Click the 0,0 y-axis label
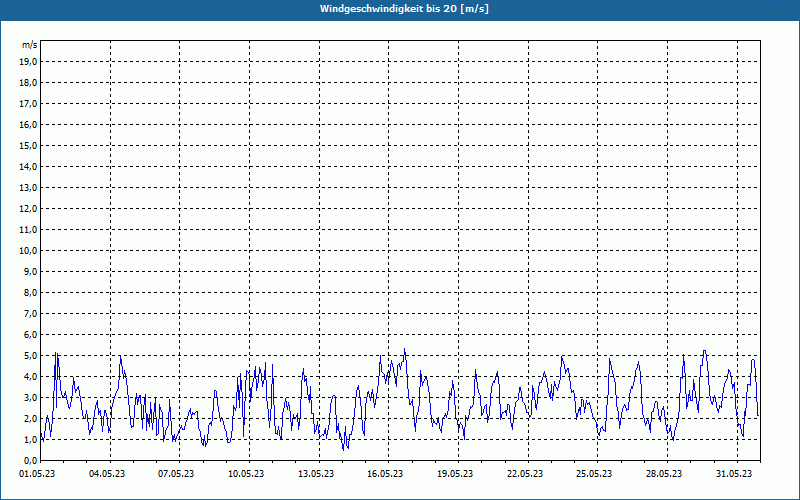 (30, 460)
